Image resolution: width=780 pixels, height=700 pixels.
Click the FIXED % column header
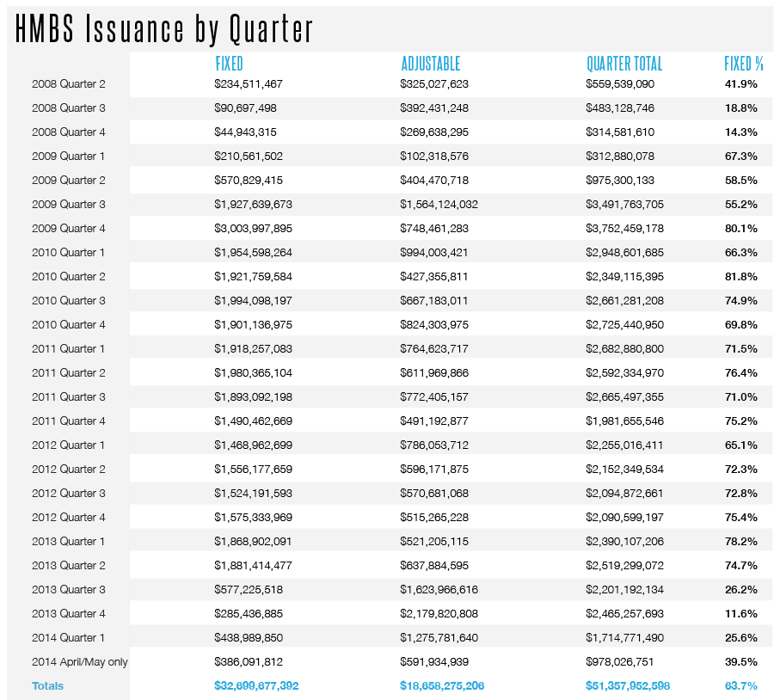coord(744,64)
